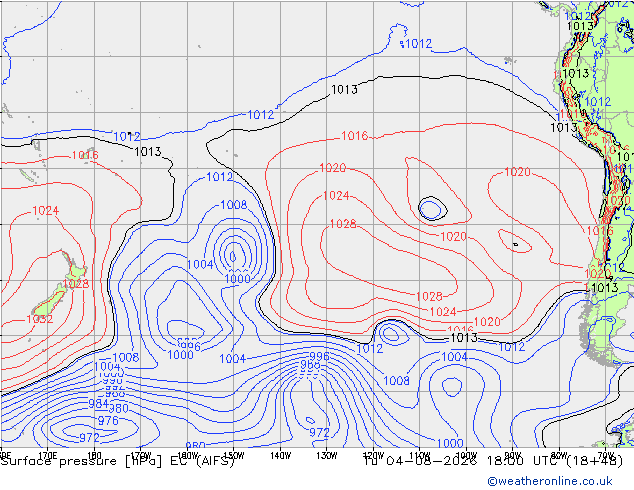Screen dimensions: 634x490
Task: Select the 976 pressure label at bottom left
Action: click(x=108, y=420)
